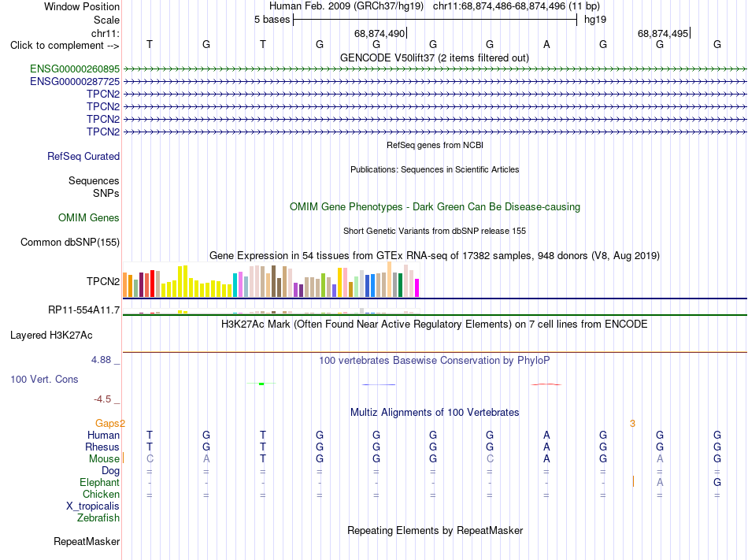This screenshot has width=748, height=560.
Task: Click the hg19 label beside scale bar
Action: pyautogui.click(x=595, y=20)
